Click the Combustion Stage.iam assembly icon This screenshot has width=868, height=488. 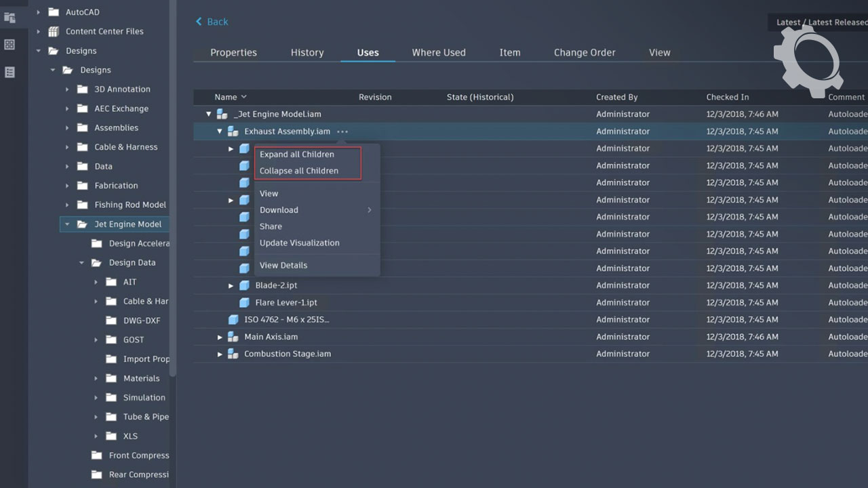(233, 354)
